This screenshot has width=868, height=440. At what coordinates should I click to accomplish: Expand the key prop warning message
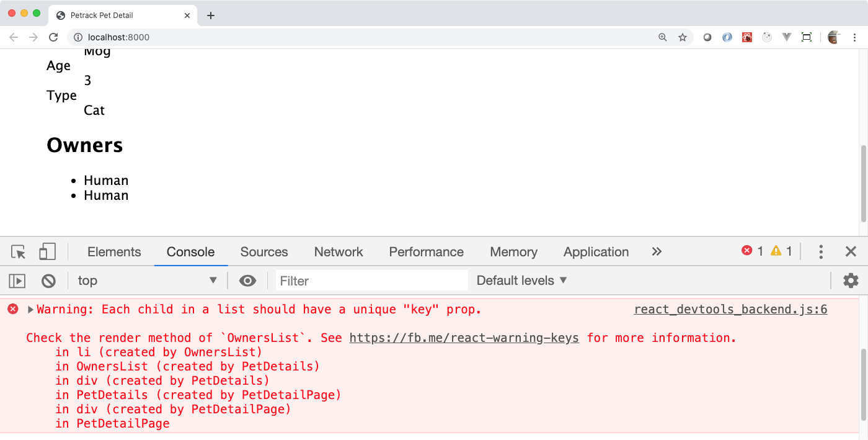click(x=31, y=310)
